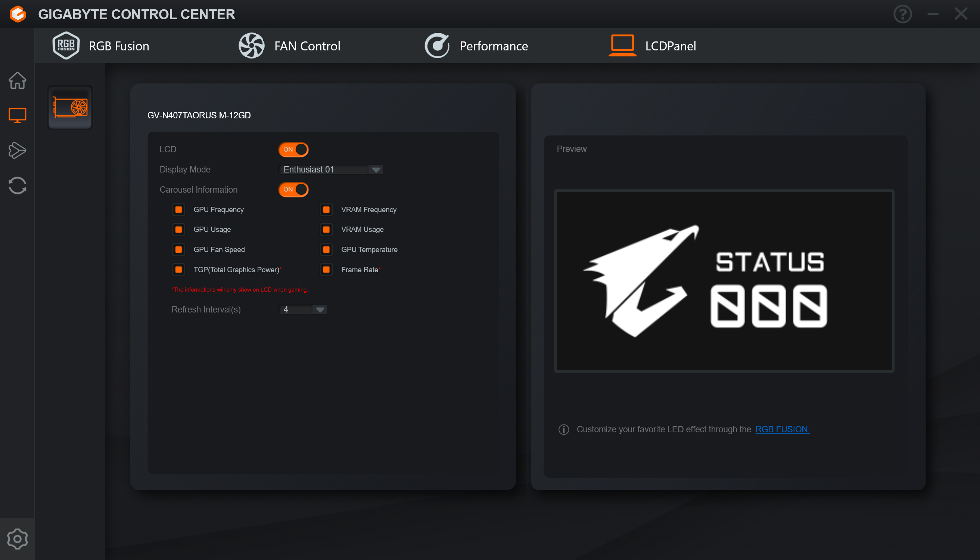Click the Gigabyte logo icon
The width and height of the screenshot is (980, 560).
pyautogui.click(x=18, y=14)
